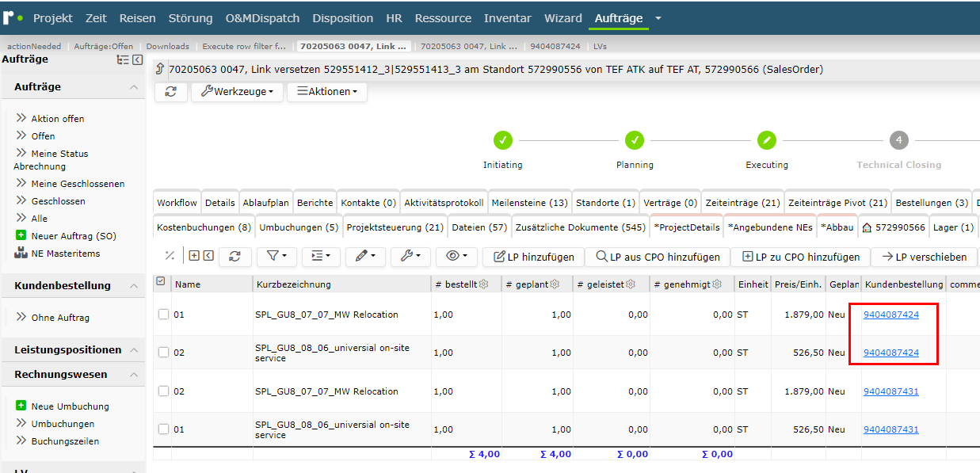
Task: Click green plus icon for Neue Umbuchung
Action: click(21, 406)
